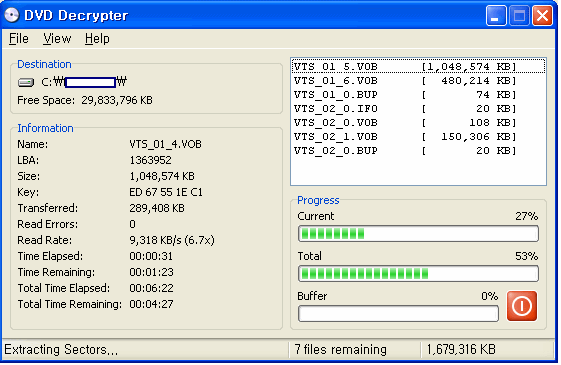The width and height of the screenshot is (561, 365).
Task: Select VTS_02_0.IFO list entry
Action: pyautogui.click(x=419, y=109)
